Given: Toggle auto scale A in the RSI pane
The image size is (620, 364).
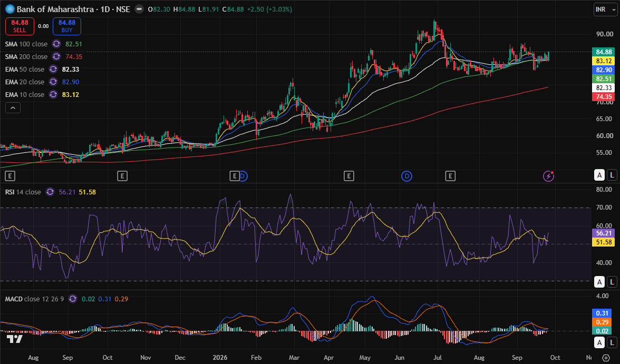Looking at the screenshot, I should (x=599, y=282).
